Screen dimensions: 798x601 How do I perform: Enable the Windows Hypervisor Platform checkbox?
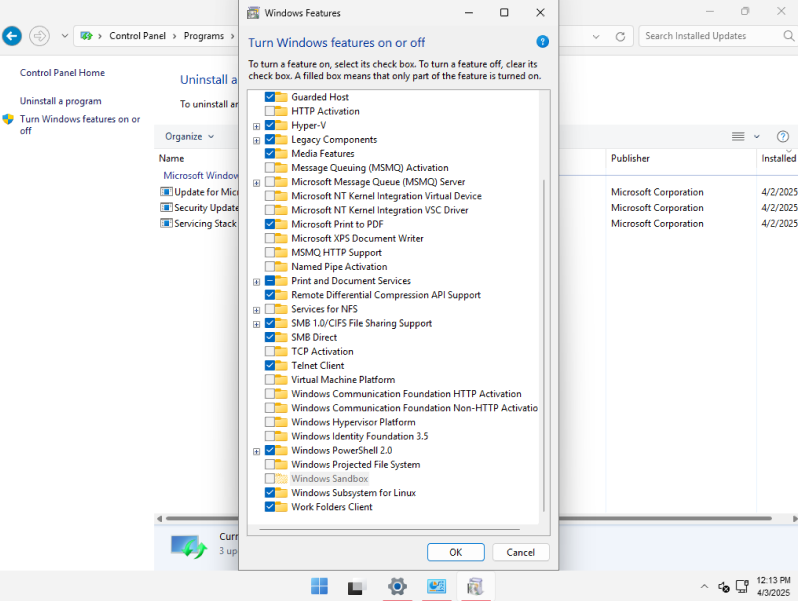pos(270,422)
